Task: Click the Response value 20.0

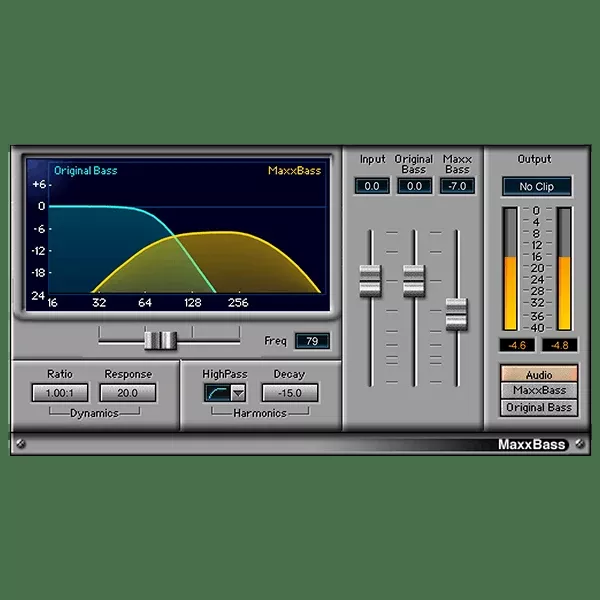Action: (x=127, y=393)
